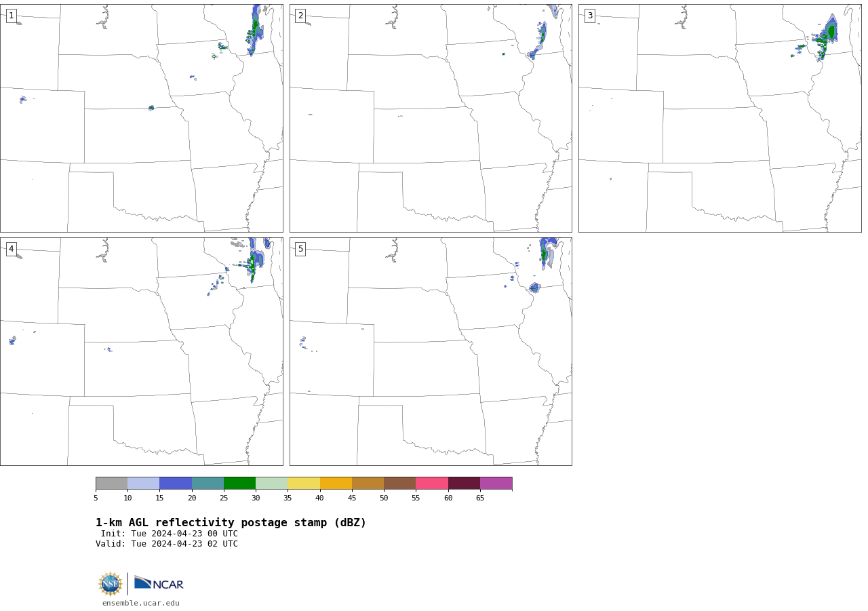Click the panel number label 2
The height and width of the screenshot is (611, 868).
(300, 16)
